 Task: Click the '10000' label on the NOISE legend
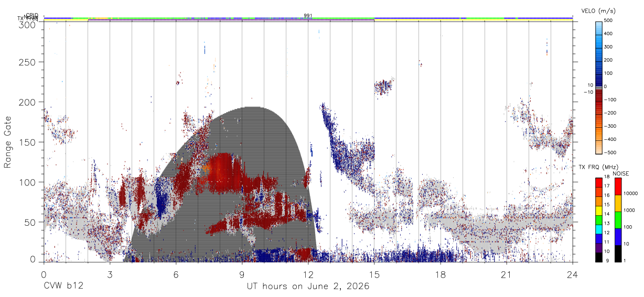(631, 193)
